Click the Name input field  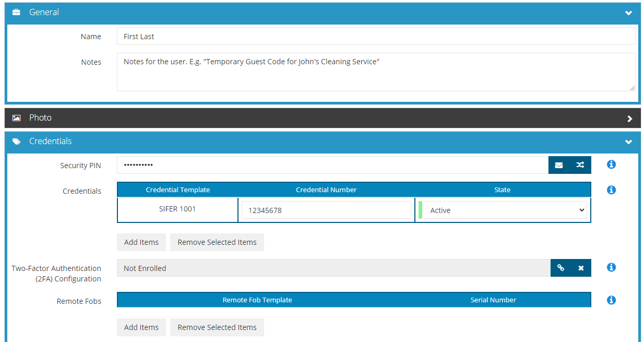(376, 37)
